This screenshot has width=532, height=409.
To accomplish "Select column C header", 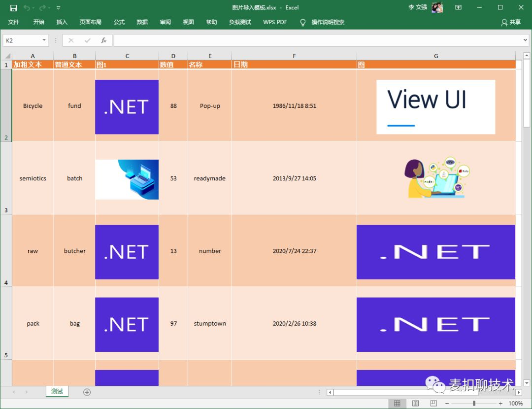I will pyautogui.click(x=127, y=56).
